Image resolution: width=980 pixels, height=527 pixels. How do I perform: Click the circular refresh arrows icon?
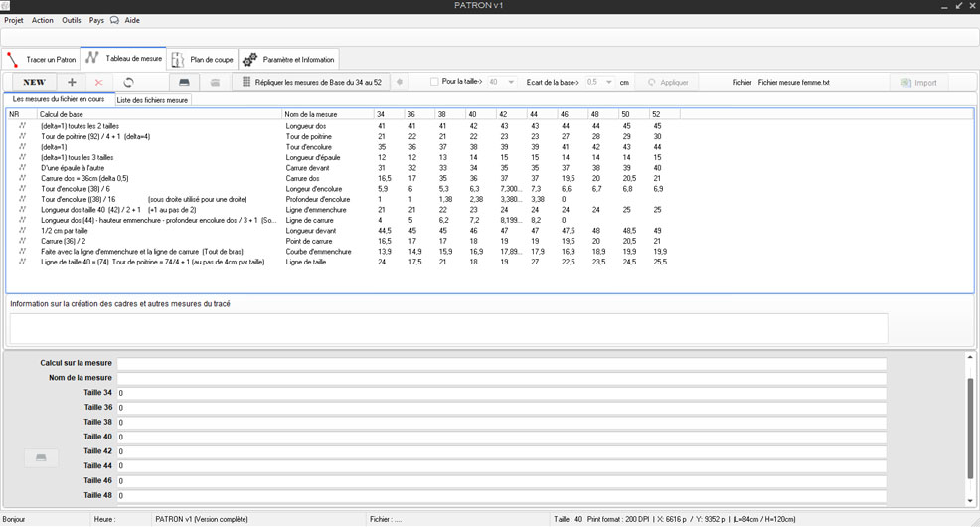pos(128,83)
